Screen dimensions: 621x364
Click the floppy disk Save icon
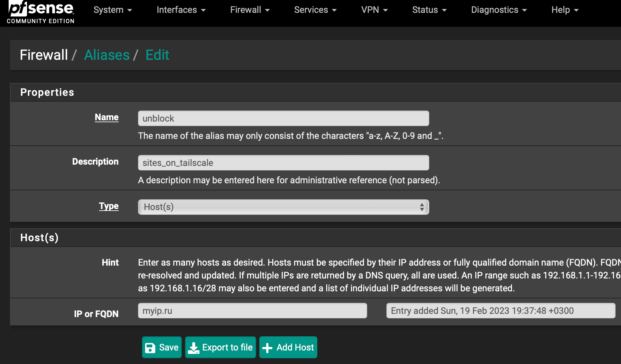click(150, 348)
